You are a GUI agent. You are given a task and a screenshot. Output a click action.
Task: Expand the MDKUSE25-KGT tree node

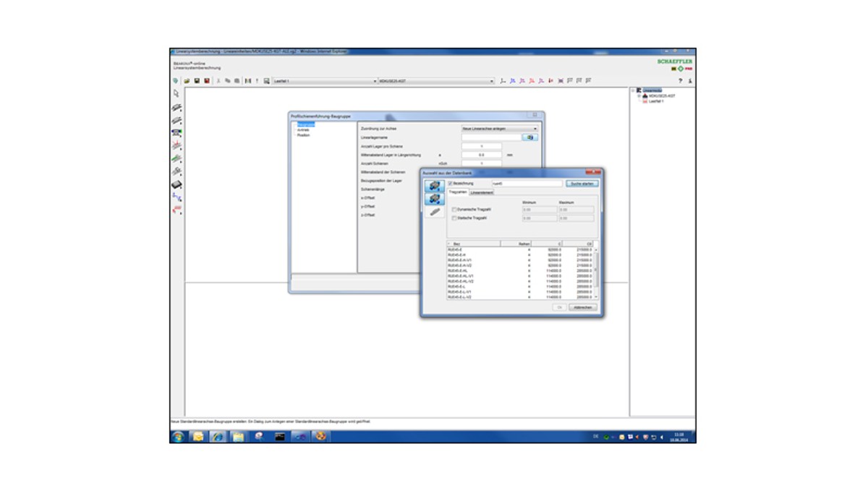(x=639, y=96)
